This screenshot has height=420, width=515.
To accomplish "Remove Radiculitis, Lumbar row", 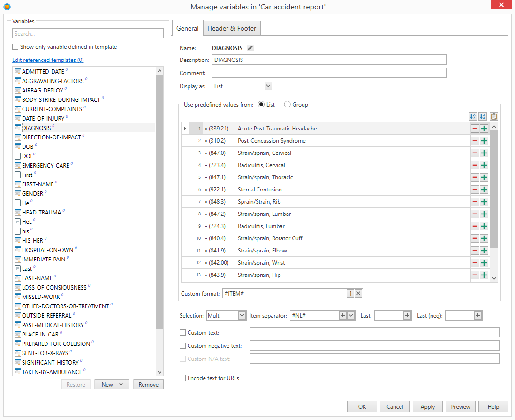I will pyautogui.click(x=475, y=226).
